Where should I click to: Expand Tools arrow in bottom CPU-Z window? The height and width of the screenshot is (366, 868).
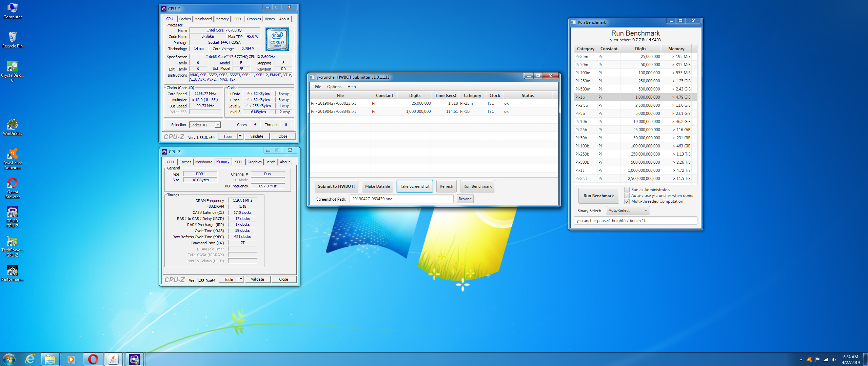coord(241,279)
